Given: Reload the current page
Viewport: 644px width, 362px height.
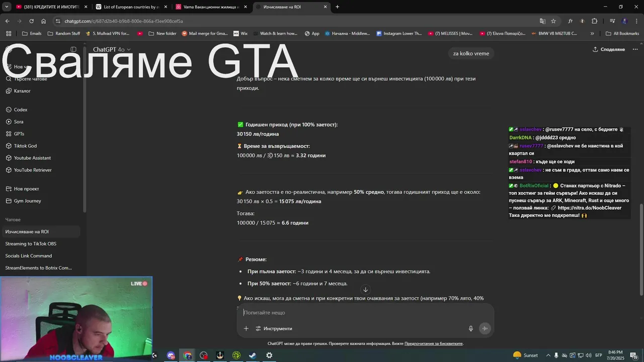Looking at the screenshot, I should click(31, 21).
